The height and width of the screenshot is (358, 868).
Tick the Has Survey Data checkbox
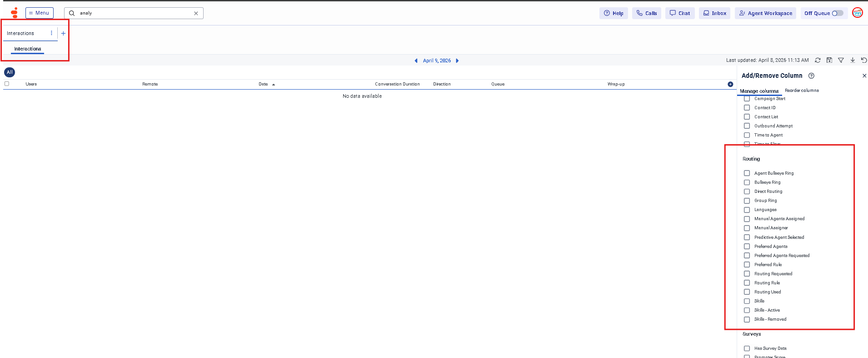point(747,348)
